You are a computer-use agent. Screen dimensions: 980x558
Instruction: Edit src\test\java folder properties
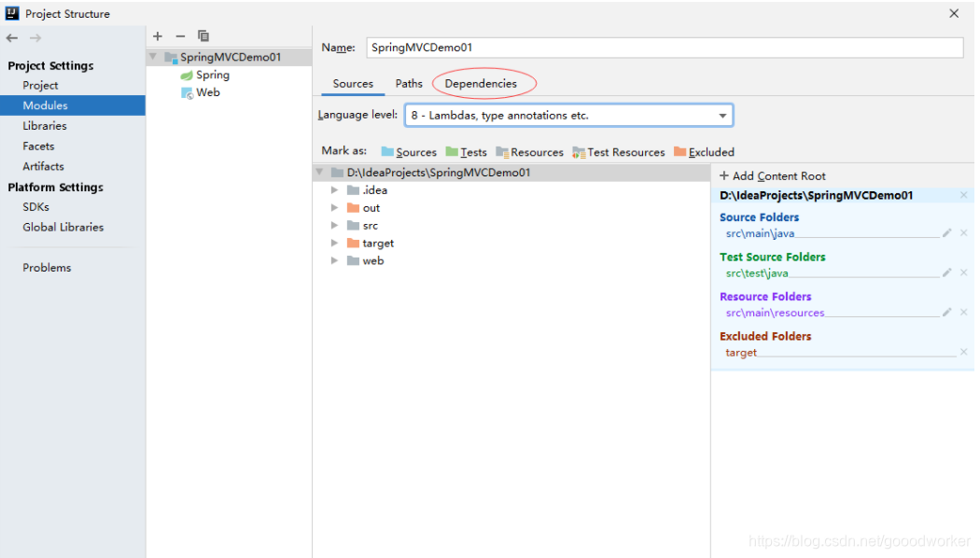[947, 272]
